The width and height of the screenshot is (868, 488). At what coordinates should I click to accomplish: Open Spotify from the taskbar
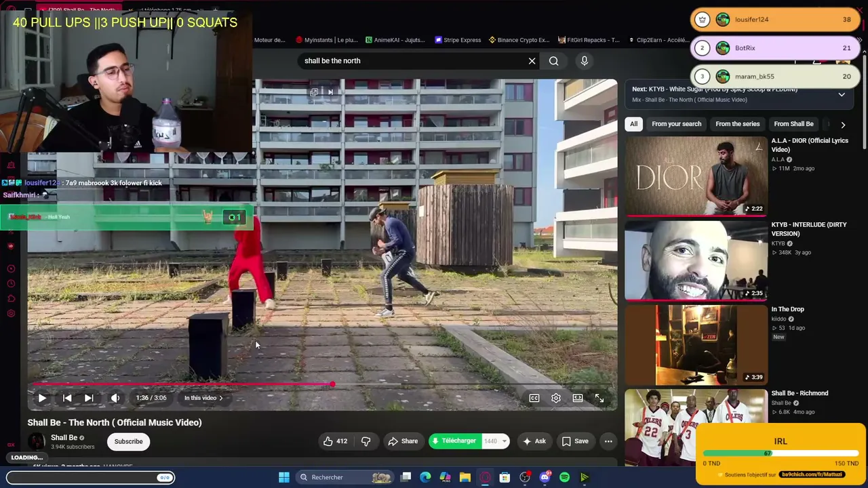(x=564, y=477)
